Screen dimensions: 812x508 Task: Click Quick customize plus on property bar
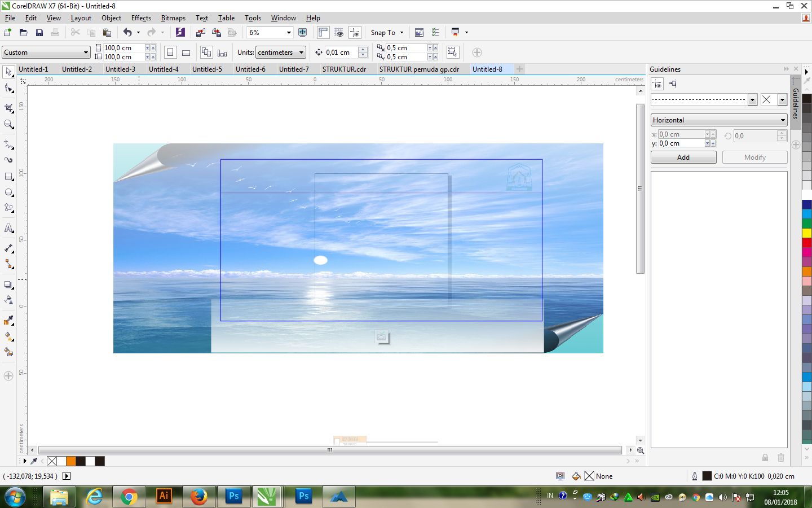pyautogui.click(x=477, y=52)
